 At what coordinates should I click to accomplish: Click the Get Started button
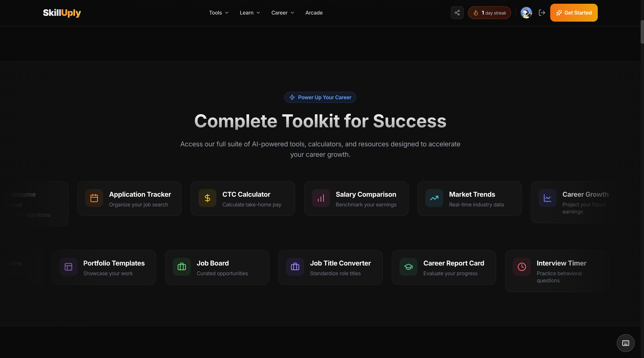574,13
